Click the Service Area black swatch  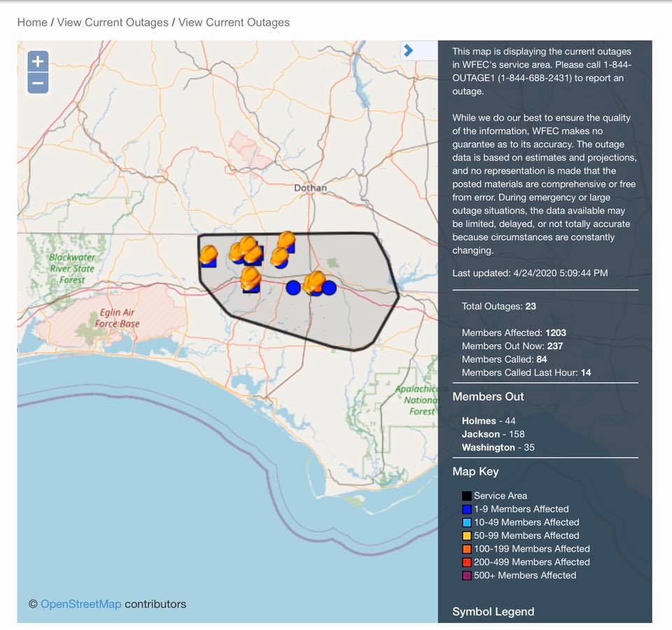(467, 496)
